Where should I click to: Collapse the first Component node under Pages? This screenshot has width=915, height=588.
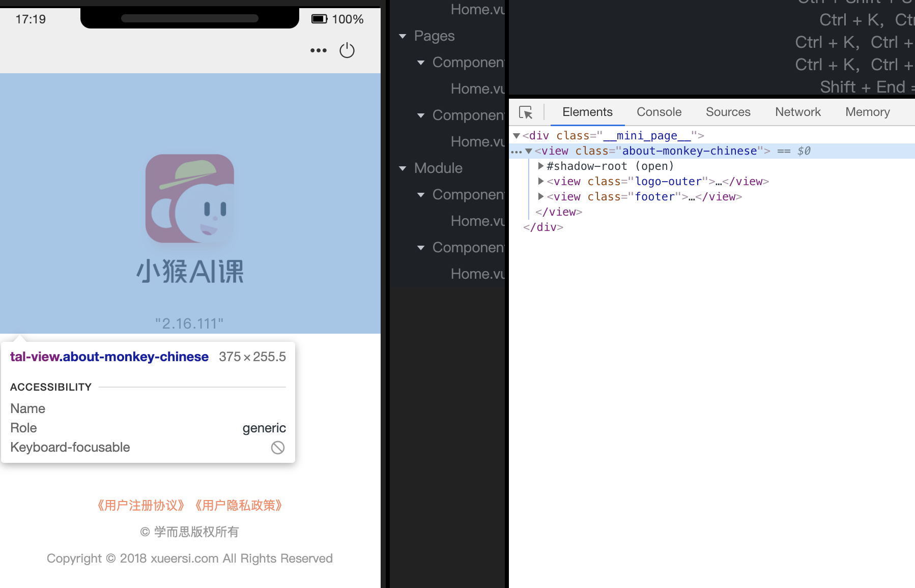pos(421,63)
